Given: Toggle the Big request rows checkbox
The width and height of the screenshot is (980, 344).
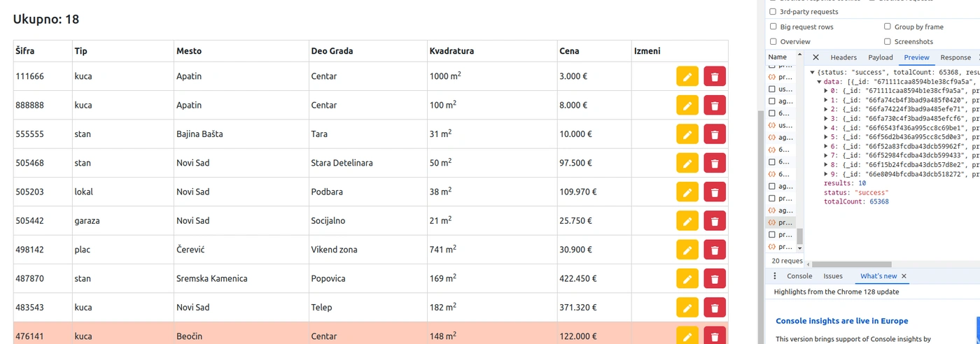Looking at the screenshot, I should tap(773, 27).
